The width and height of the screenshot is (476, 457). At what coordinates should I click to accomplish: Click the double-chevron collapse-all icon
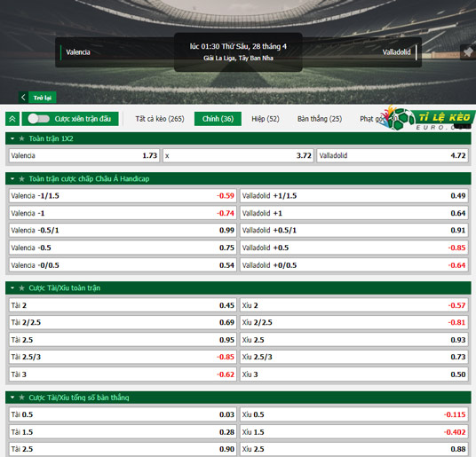point(12,119)
